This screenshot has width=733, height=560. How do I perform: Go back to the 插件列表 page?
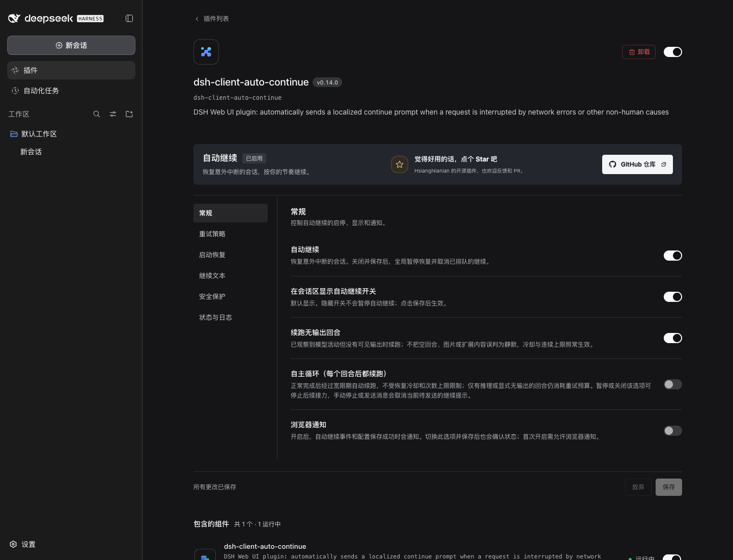(212, 19)
